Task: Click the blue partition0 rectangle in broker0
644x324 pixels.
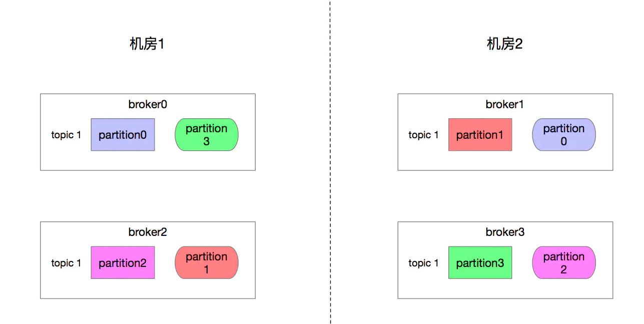Action: pyautogui.click(x=123, y=135)
